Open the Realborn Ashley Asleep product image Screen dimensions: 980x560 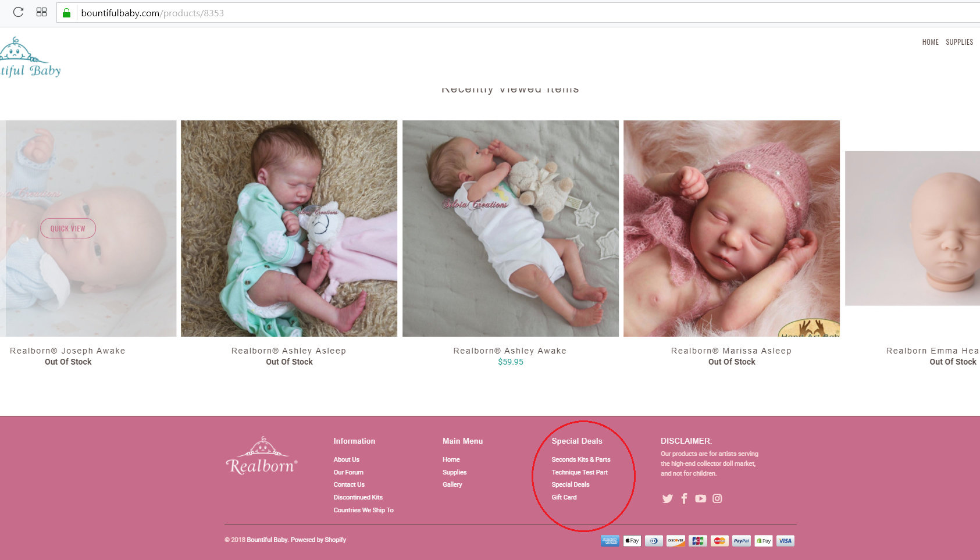point(289,229)
